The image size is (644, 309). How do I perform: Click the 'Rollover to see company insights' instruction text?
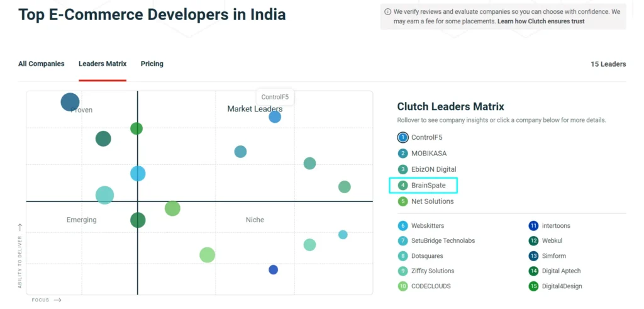coord(501,120)
